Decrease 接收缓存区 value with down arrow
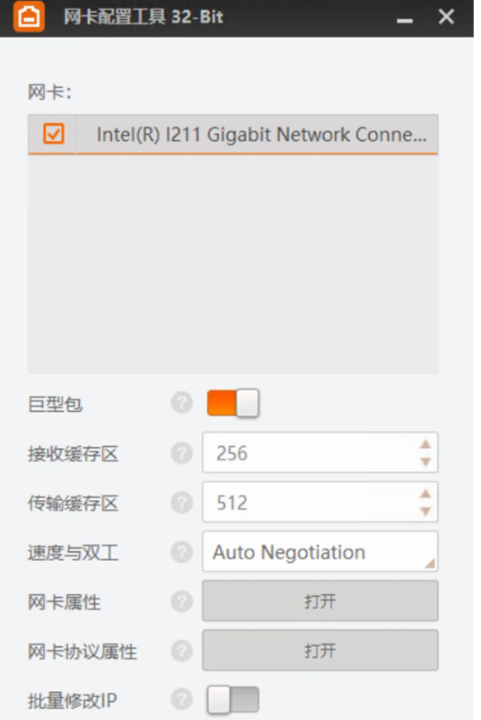This screenshot has width=481, height=720. [x=425, y=461]
